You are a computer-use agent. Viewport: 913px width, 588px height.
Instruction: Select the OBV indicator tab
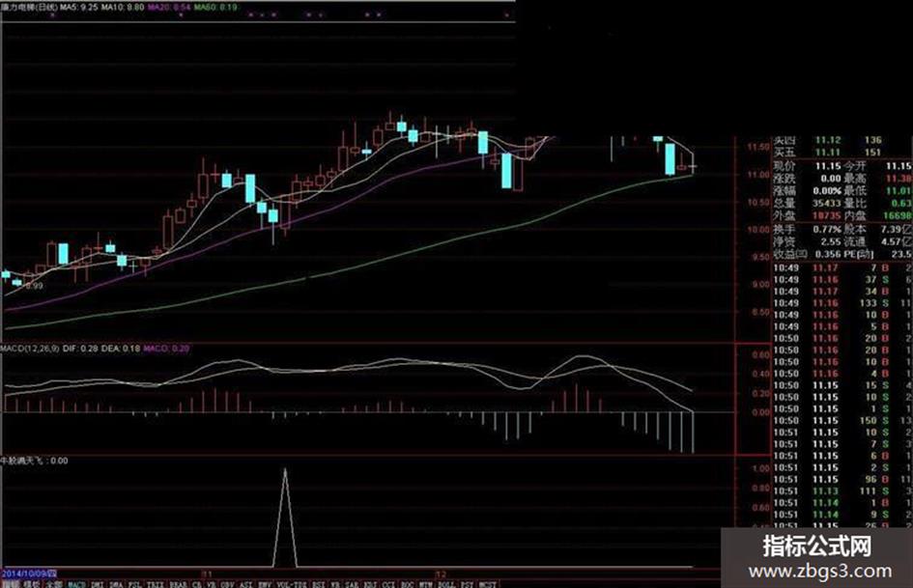coord(227,584)
